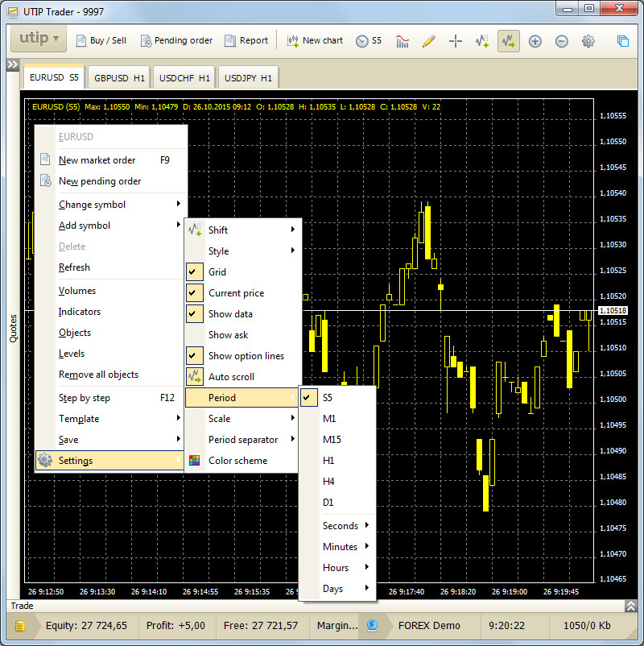Disable Current price checkbox

click(x=195, y=293)
